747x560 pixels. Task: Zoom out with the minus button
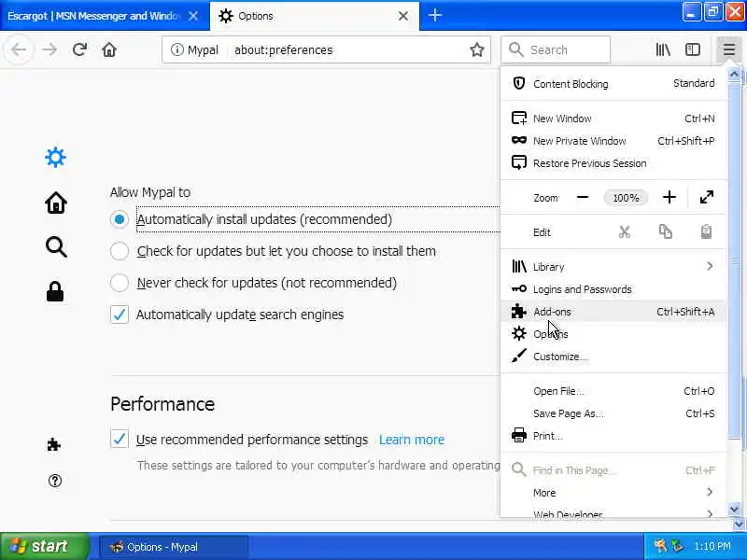pyautogui.click(x=582, y=198)
